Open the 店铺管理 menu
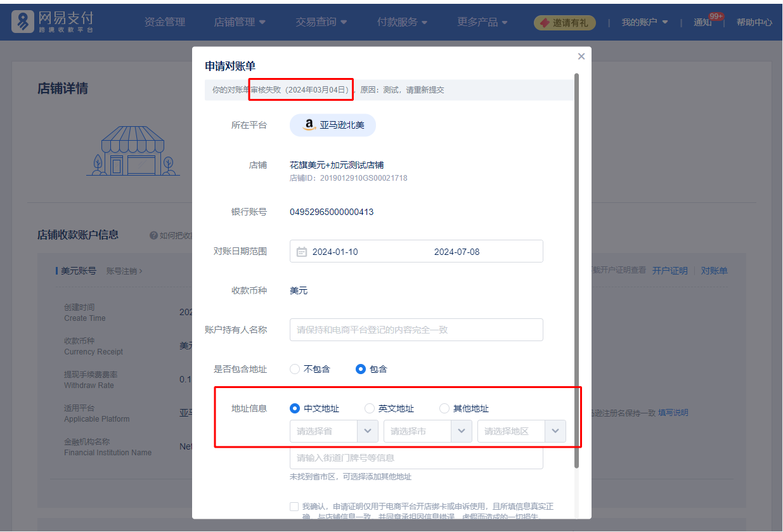Viewport: 783px width, 532px height. click(240, 22)
